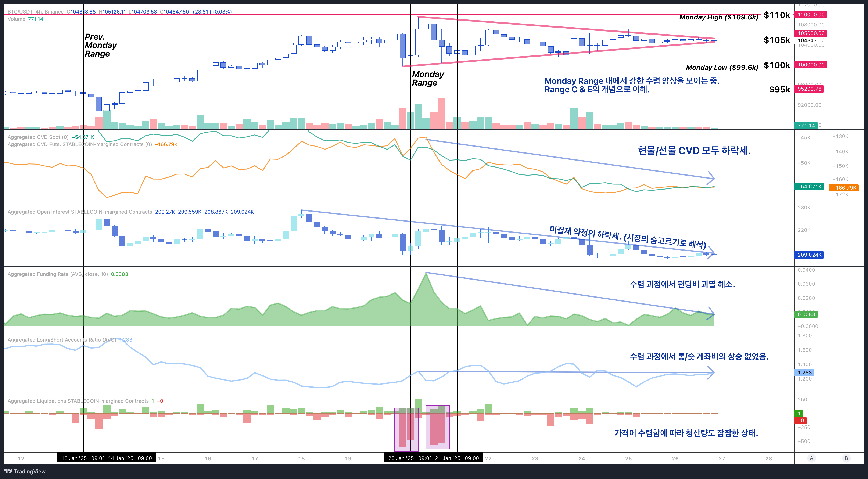Click the TradingView logo
This screenshot has width=868, height=479.
(x=25, y=471)
